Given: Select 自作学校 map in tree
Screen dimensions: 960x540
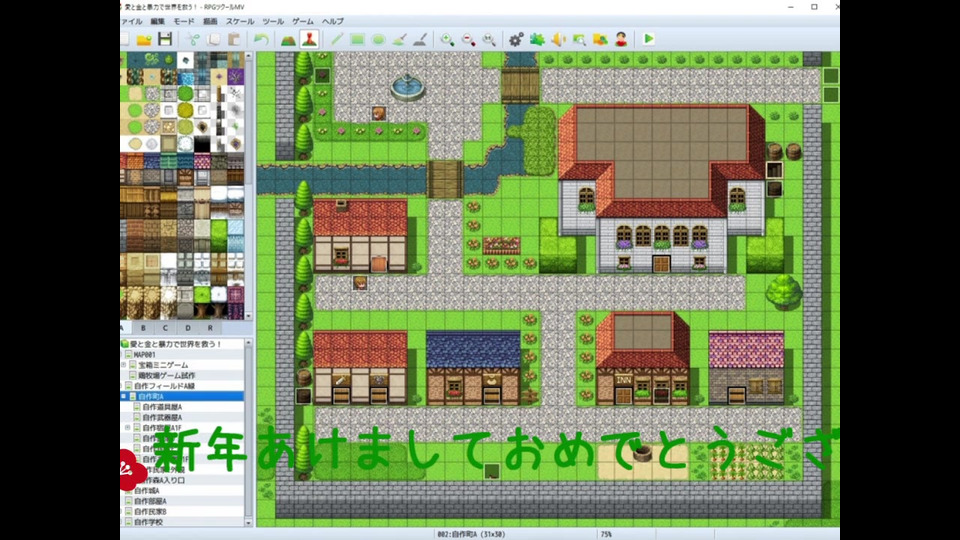Looking at the screenshot, I should click(x=148, y=522).
